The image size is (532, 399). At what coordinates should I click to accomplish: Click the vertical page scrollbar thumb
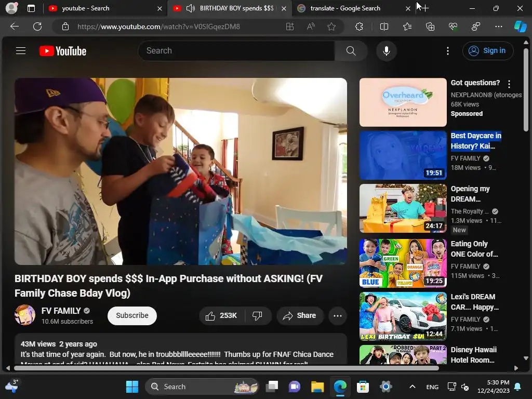point(526,90)
